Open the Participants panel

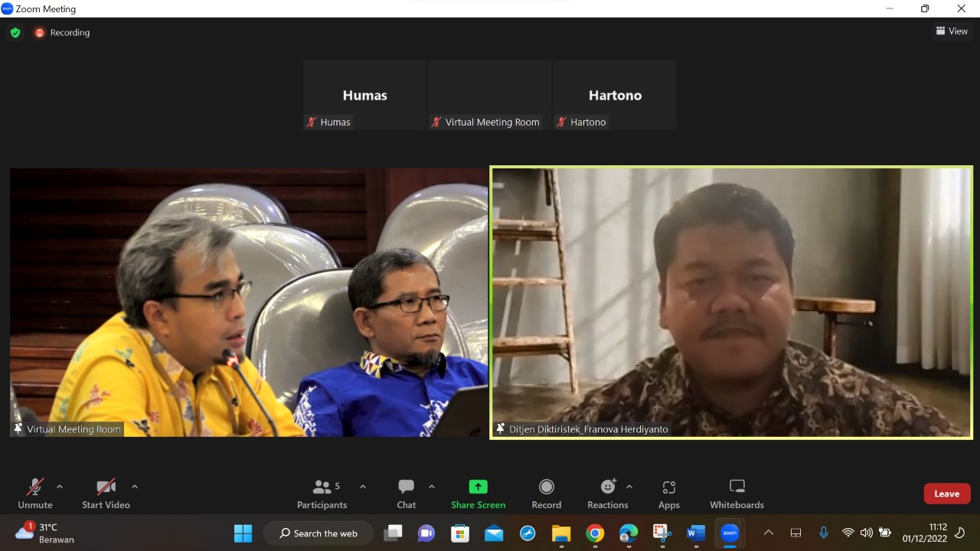click(322, 494)
